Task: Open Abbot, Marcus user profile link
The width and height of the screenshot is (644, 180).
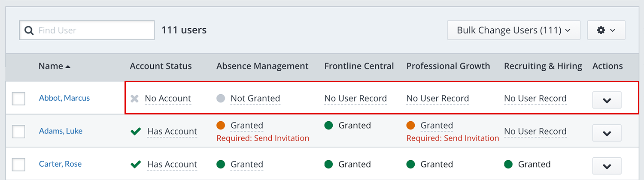Action: pyautogui.click(x=64, y=98)
